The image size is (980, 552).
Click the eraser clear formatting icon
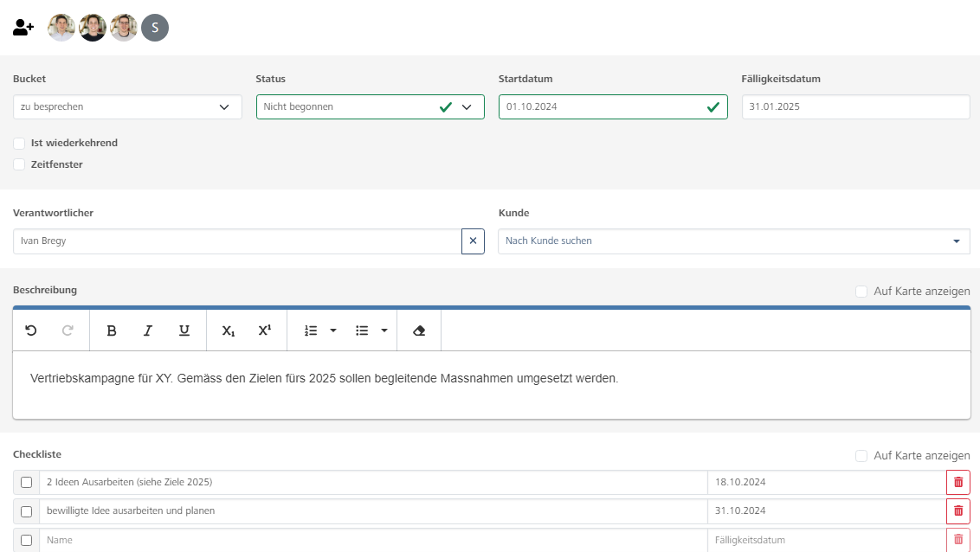(419, 331)
